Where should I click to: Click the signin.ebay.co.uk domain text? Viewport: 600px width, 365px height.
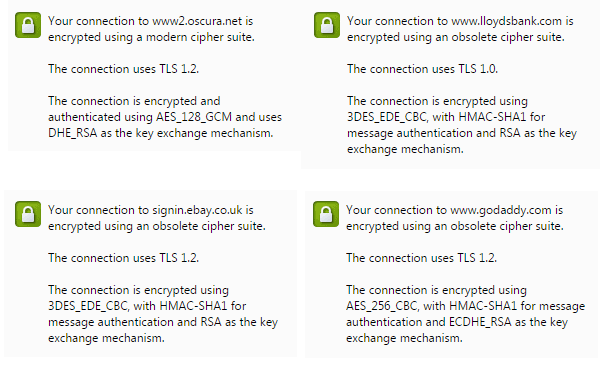pyautogui.click(x=197, y=210)
